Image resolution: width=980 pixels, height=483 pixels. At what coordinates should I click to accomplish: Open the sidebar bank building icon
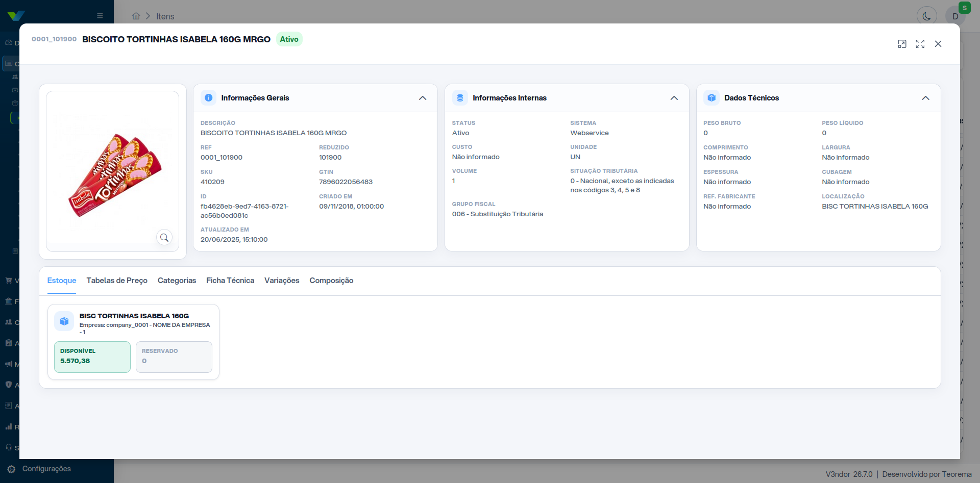[x=9, y=301]
